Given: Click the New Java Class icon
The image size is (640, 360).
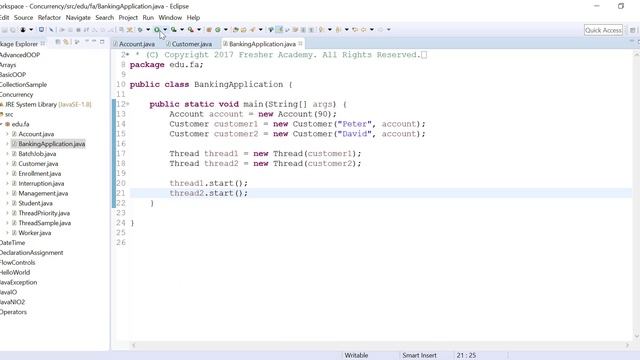Looking at the screenshot, I should 218,29.
